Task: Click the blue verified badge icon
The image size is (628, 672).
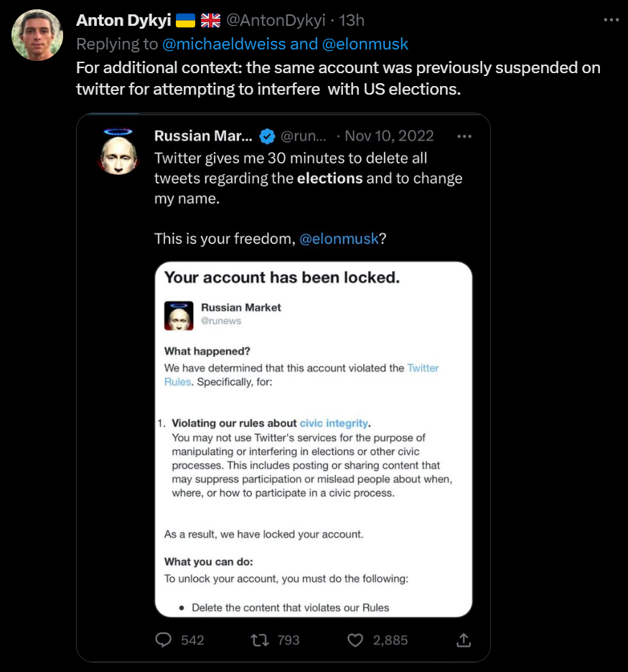Action: [x=266, y=136]
